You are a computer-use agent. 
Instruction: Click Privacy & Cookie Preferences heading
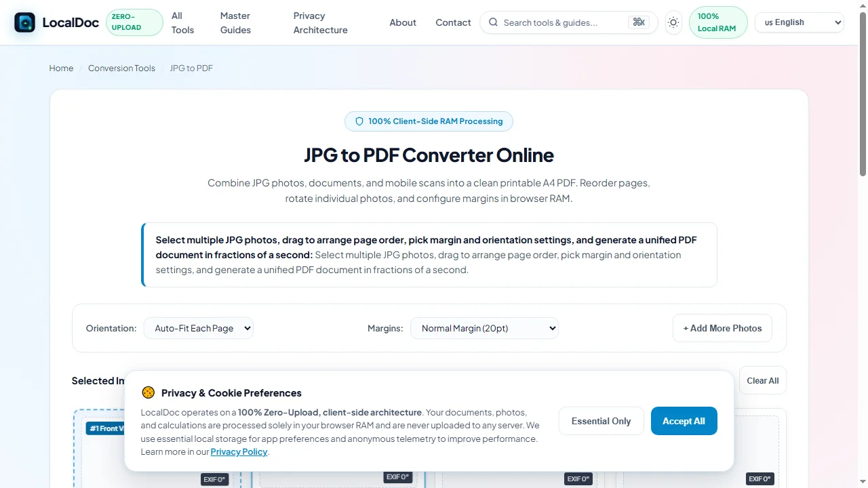coord(231,393)
